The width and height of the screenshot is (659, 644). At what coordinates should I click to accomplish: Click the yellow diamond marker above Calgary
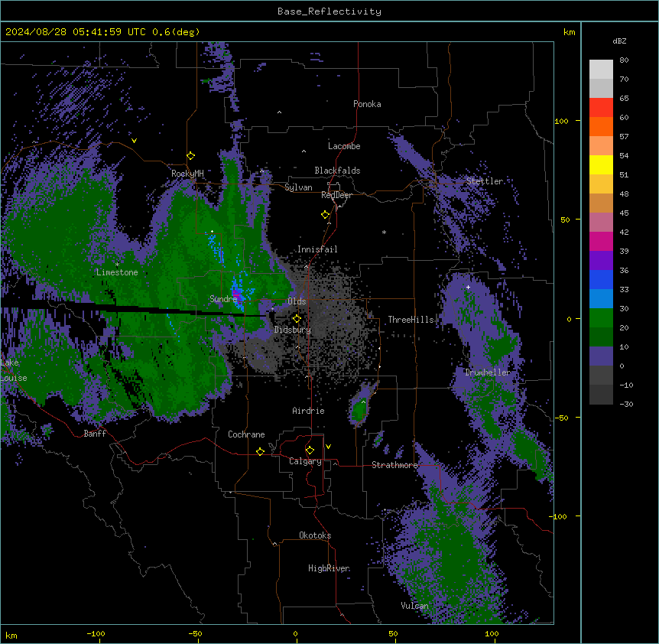[x=310, y=450]
